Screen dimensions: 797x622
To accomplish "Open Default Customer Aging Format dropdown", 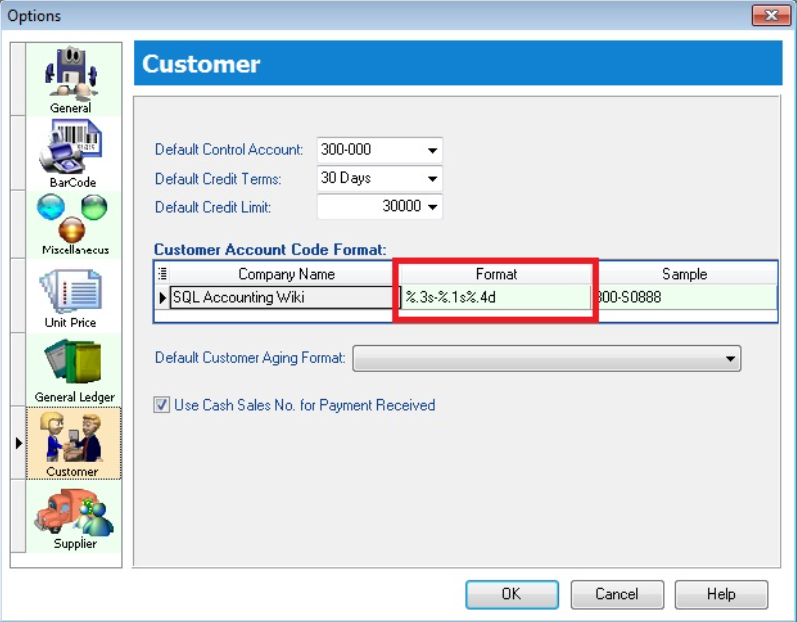I will (x=546, y=359).
